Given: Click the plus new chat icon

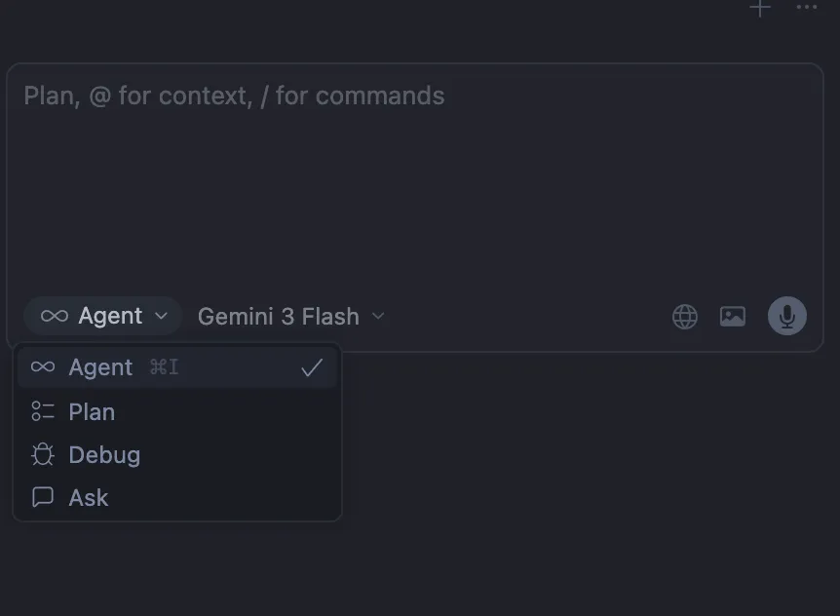Looking at the screenshot, I should click(x=760, y=8).
